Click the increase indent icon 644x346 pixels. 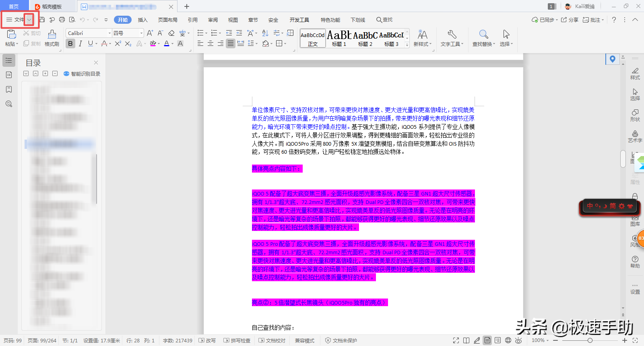coord(239,33)
